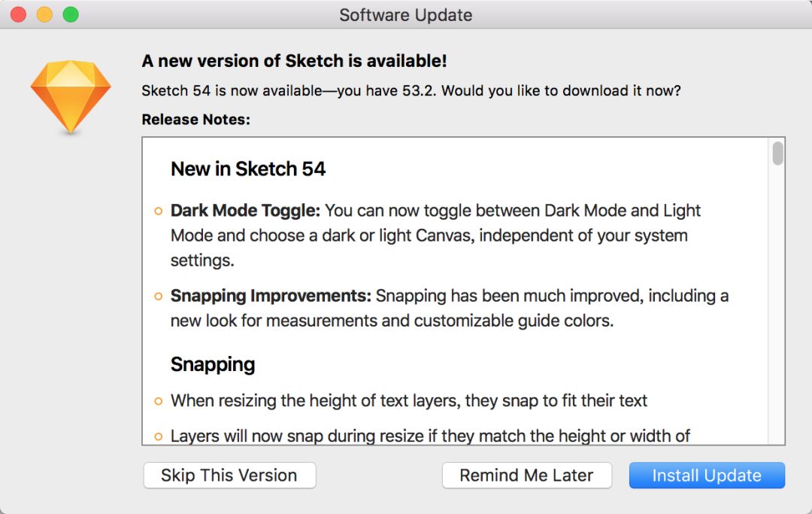Viewport: 812px width, 514px height.
Task: Choose Remind Me Later
Action: click(526, 475)
